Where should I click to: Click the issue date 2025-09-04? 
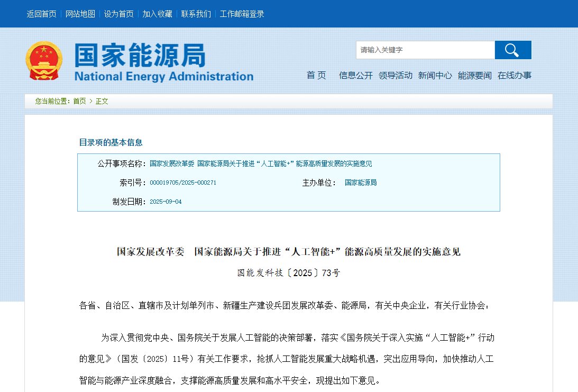pyautogui.click(x=167, y=201)
